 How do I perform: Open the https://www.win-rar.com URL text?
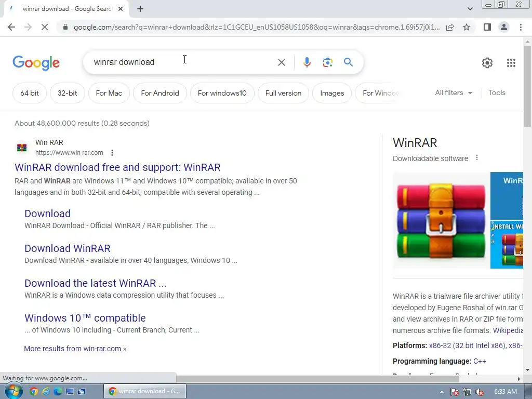click(x=69, y=153)
